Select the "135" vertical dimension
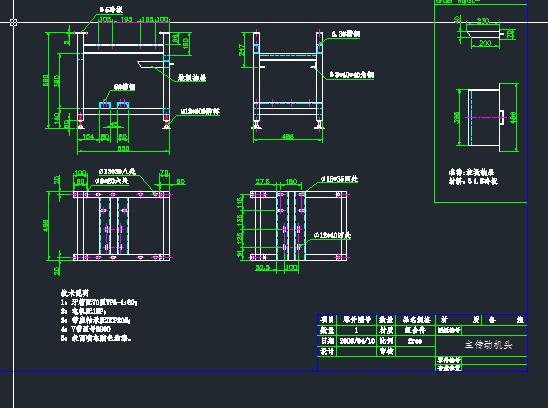 coord(240,220)
